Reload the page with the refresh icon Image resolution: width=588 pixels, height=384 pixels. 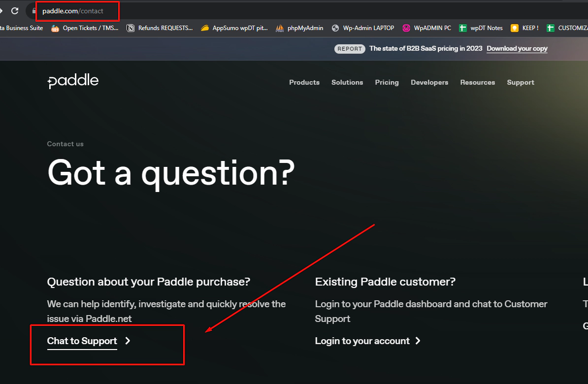[15, 11]
